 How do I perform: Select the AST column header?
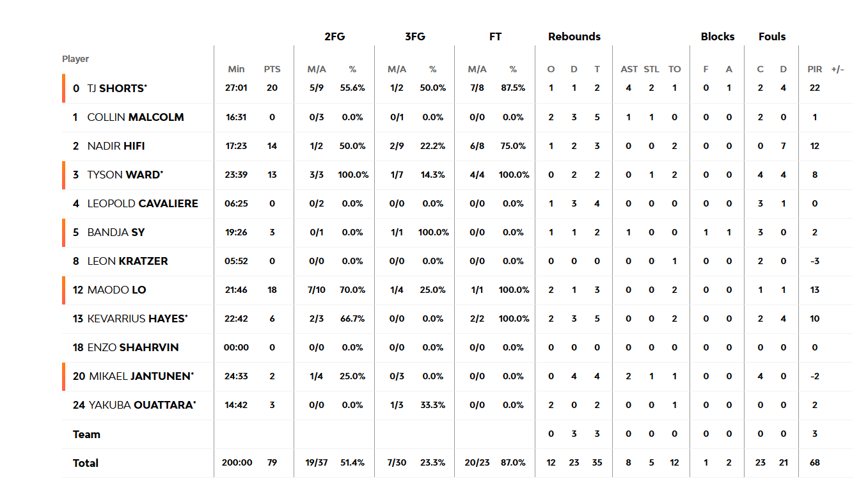[x=629, y=69]
